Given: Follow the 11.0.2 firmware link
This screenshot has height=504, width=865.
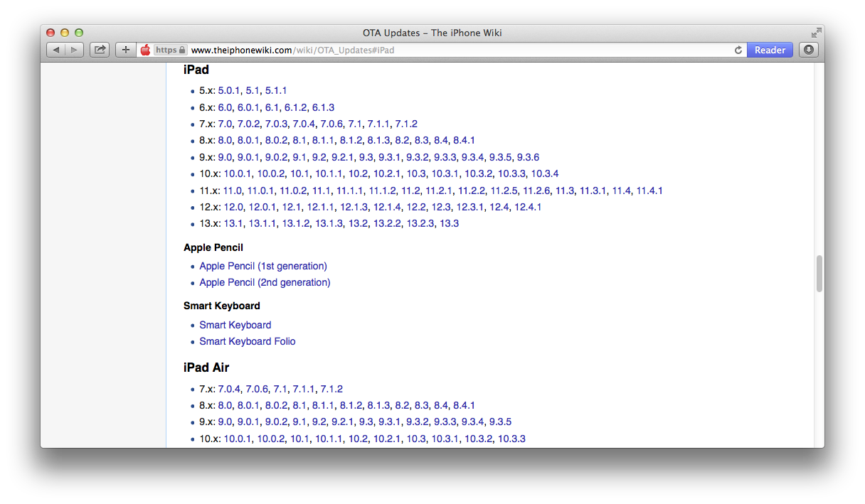Looking at the screenshot, I should tap(293, 191).
